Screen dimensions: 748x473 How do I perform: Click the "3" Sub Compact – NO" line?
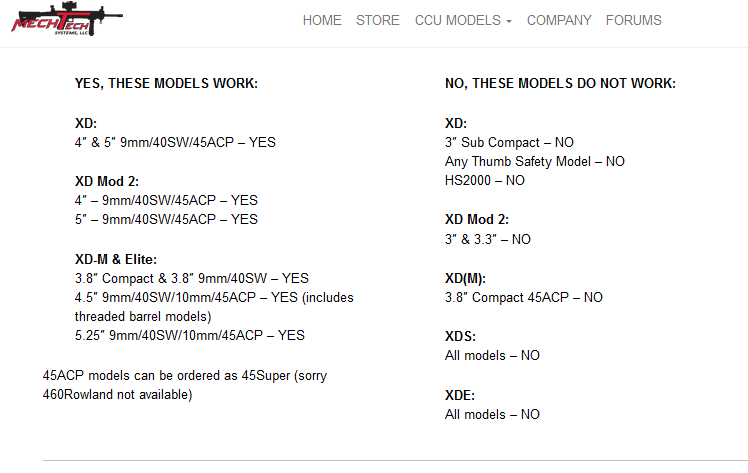click(x=509, y=143)
